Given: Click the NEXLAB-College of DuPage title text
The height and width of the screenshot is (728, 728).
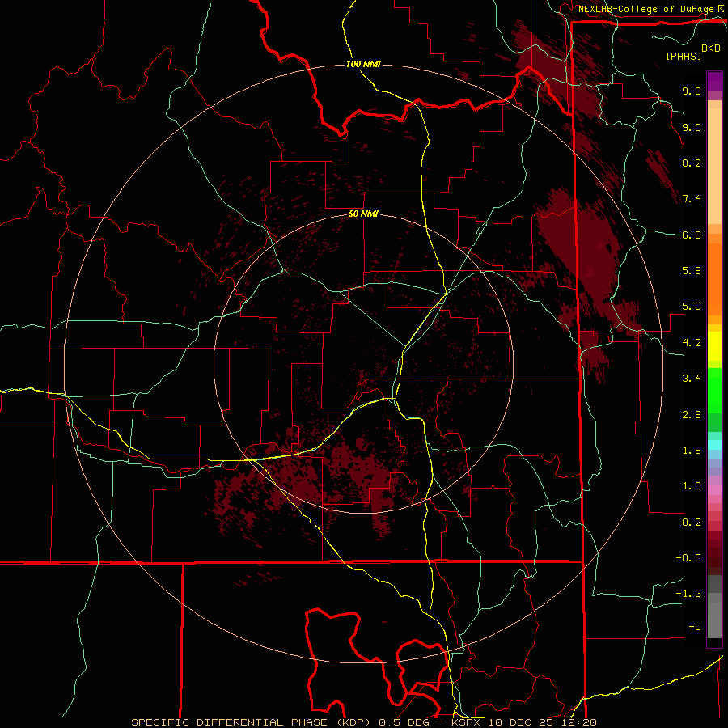Looking at the screenshot, I should pyautogui.click(x=645, y=9).
